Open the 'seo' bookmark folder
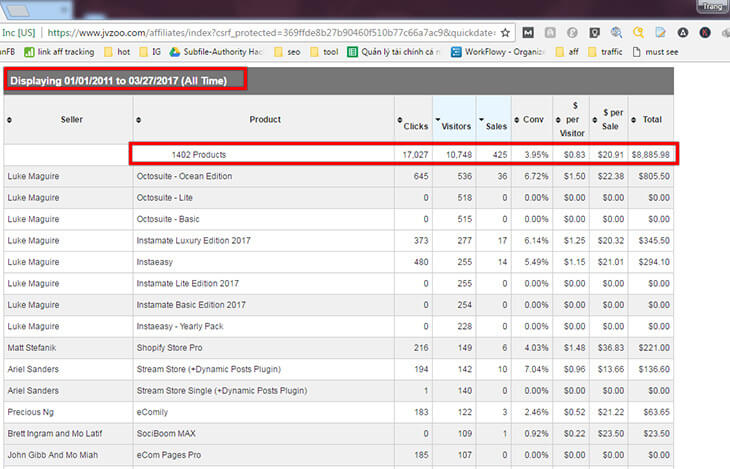 click(x=287, y=52)
